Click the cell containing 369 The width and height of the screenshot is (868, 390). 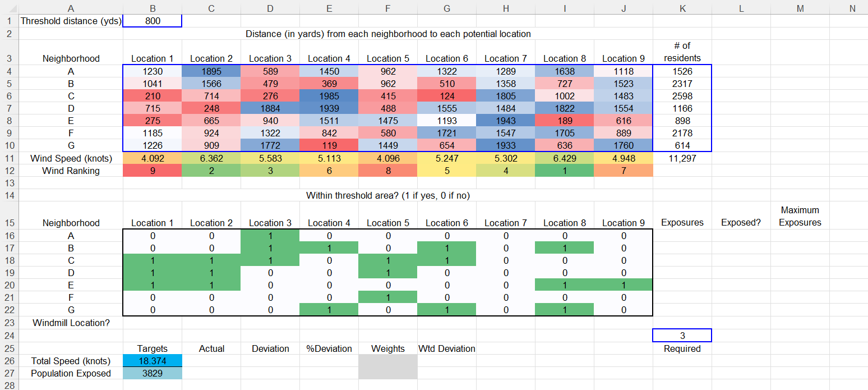(329, 84)
